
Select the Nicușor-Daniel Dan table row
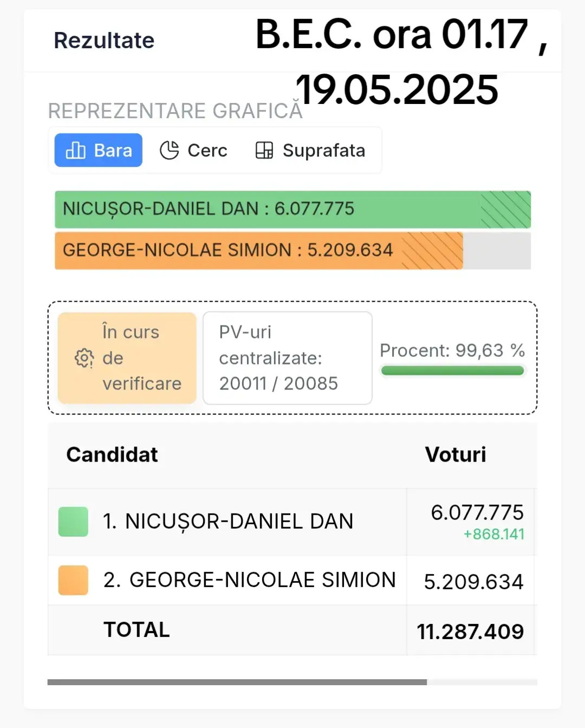pyautogui.click(x=291, y=522)
